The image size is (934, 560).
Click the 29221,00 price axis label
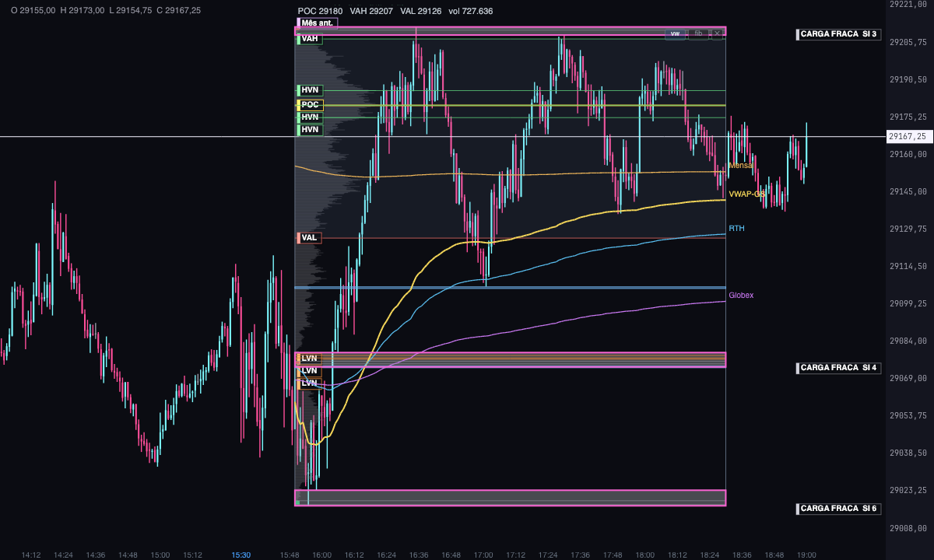tap(908, 5)
